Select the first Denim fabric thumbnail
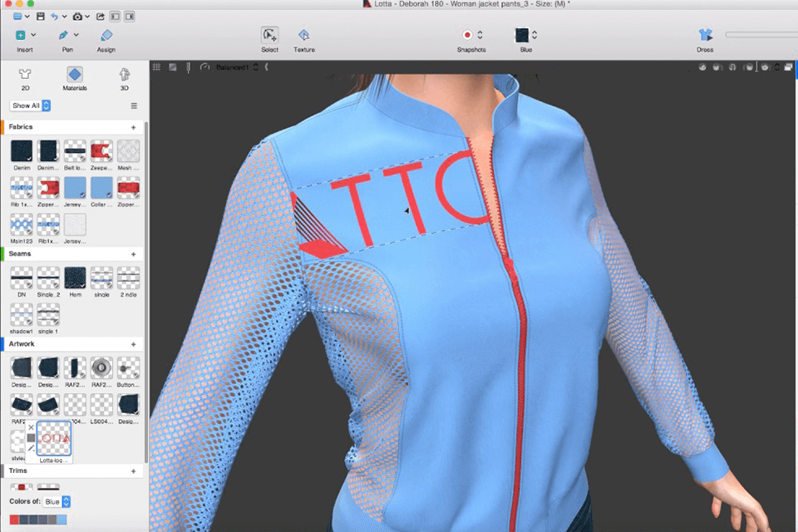The width and height of the screenshot is (798, 532). (22, 151)
